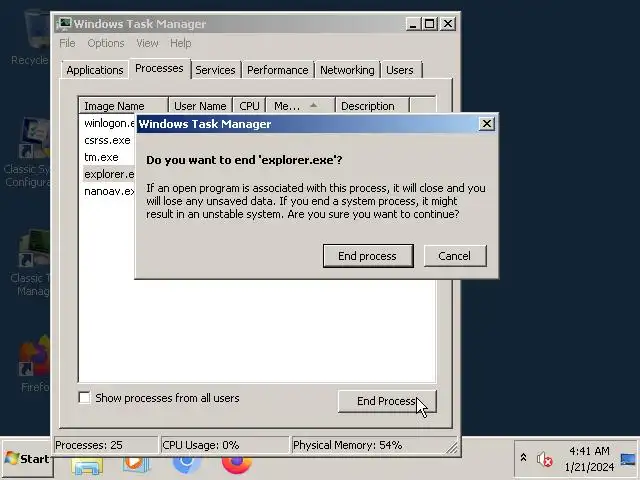This screenshot has width=640, height=480.
Task: Click the resize grip of Task Manager
Action: 452,448
